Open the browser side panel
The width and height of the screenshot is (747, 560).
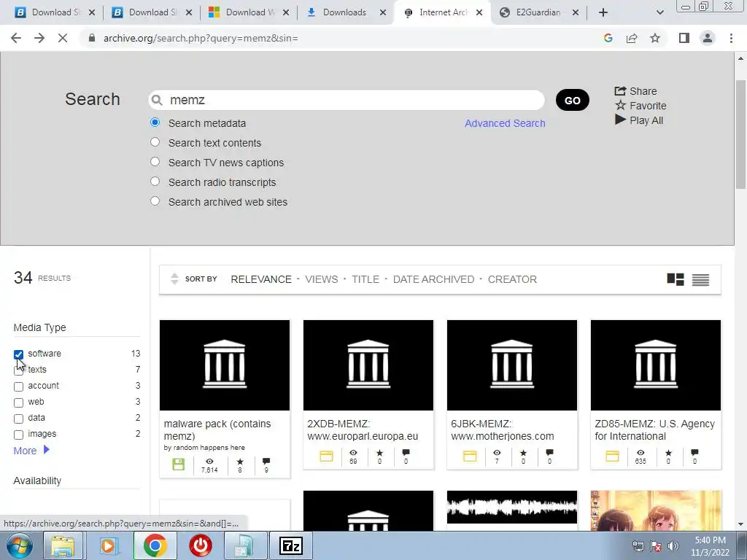[x=684, y=38]
